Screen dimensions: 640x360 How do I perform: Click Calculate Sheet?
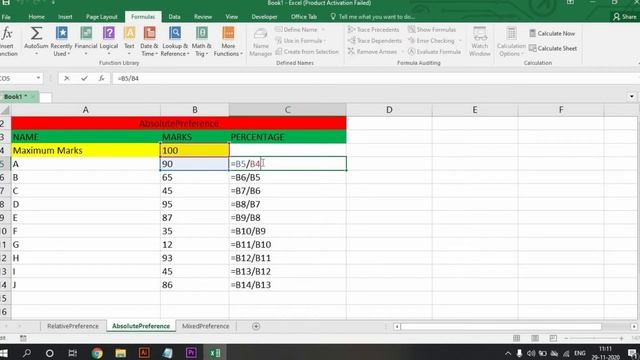(553, 48)
